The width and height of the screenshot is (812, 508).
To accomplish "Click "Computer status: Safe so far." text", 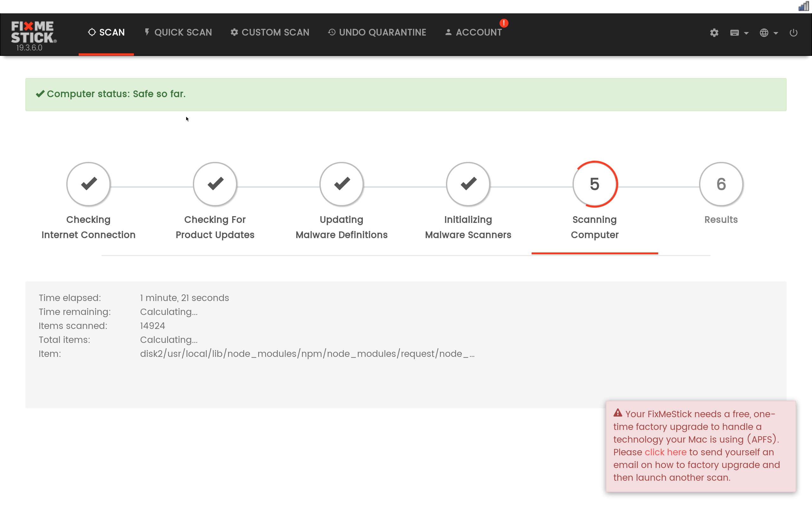I will click(116, 94).
